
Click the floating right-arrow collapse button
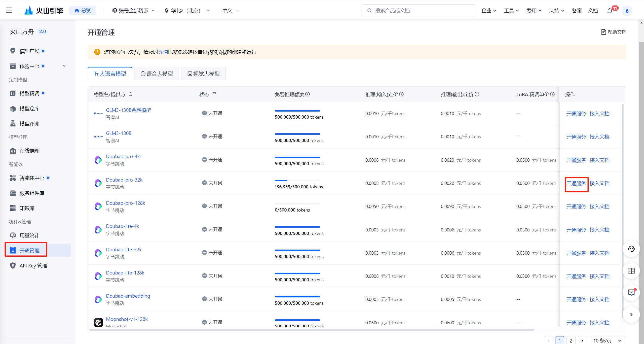click(631, 314)
